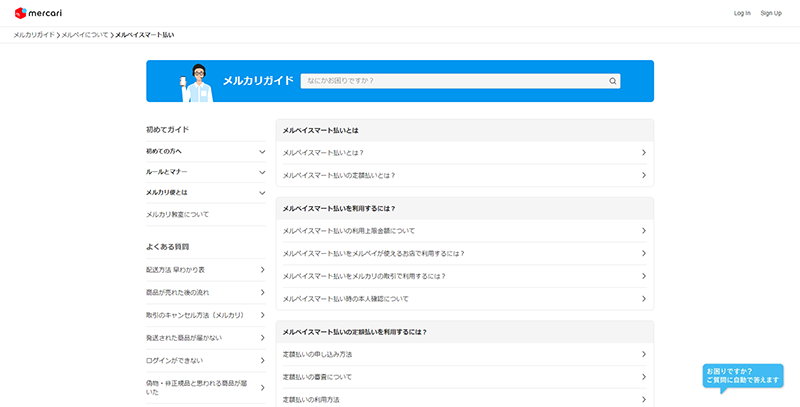Open 定額払いの申し込み方法
Image resolution: width=800 pixels, height=407 pixels.
(x=465, y=354)
